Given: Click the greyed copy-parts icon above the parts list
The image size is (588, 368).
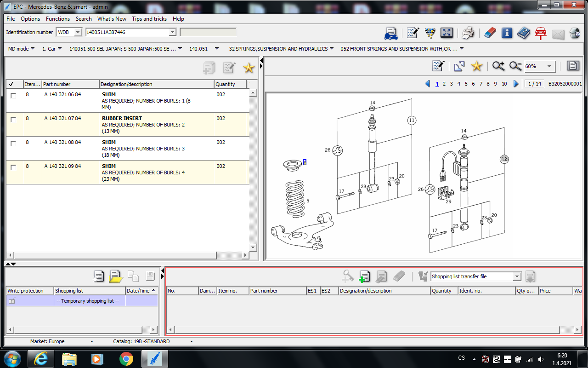Looking at the screenshot, I should coord(209,68).
